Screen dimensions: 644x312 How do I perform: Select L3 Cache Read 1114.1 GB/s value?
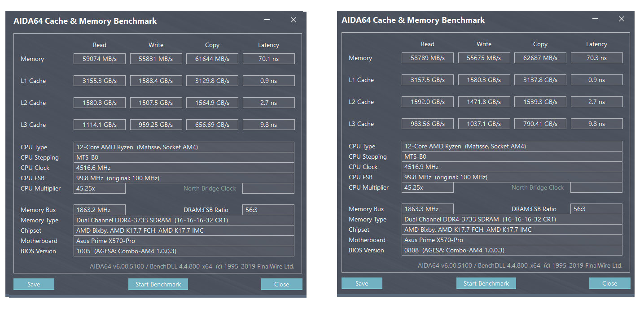[100, 125]
